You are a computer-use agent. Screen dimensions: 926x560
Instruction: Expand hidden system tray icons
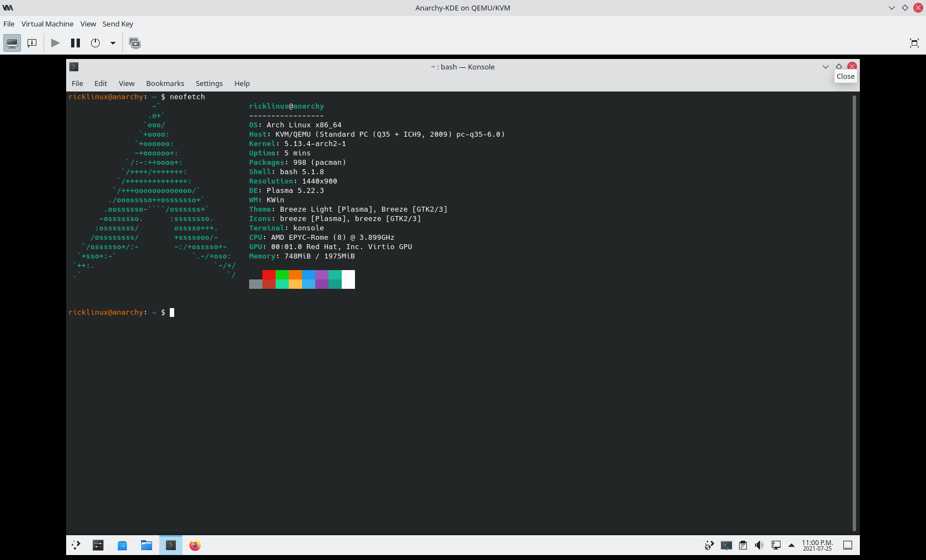pos(792,545)
